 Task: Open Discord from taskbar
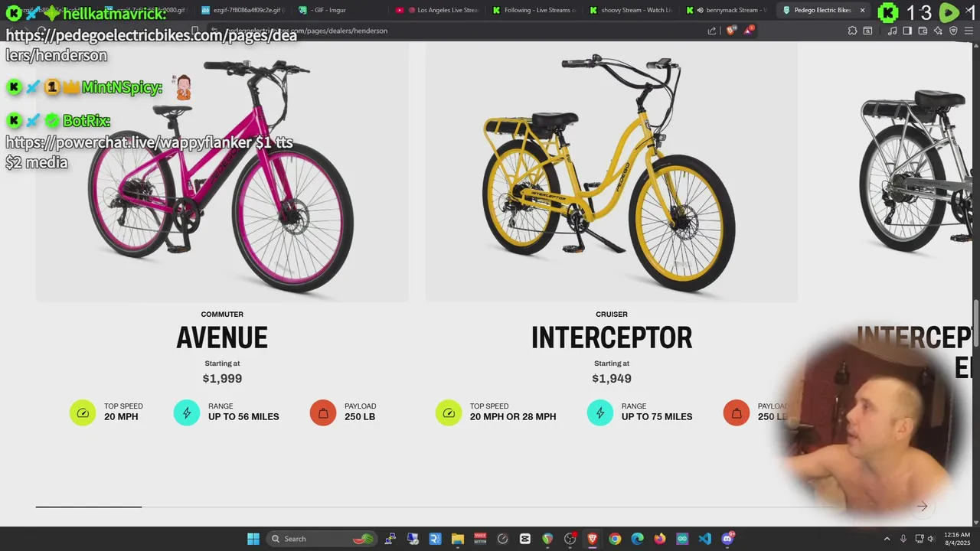click(x=727, y=539)
